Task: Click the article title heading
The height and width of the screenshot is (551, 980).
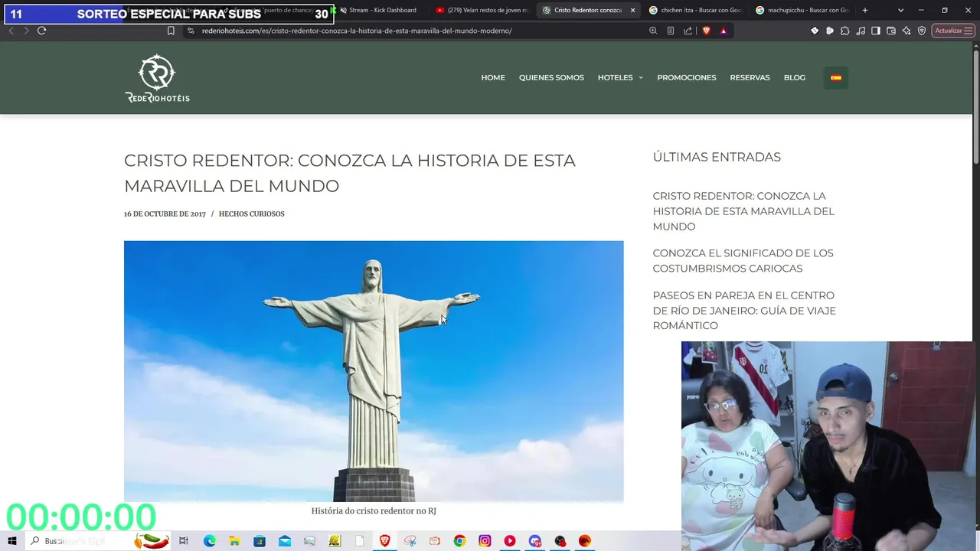Action: [x=350, y=173]
